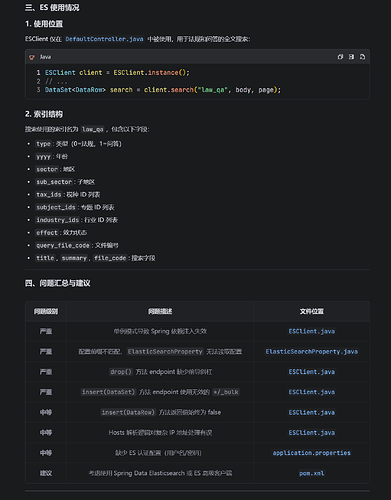Click the query_file_code field tag
The image size is (391, 500).
[63, 245]
